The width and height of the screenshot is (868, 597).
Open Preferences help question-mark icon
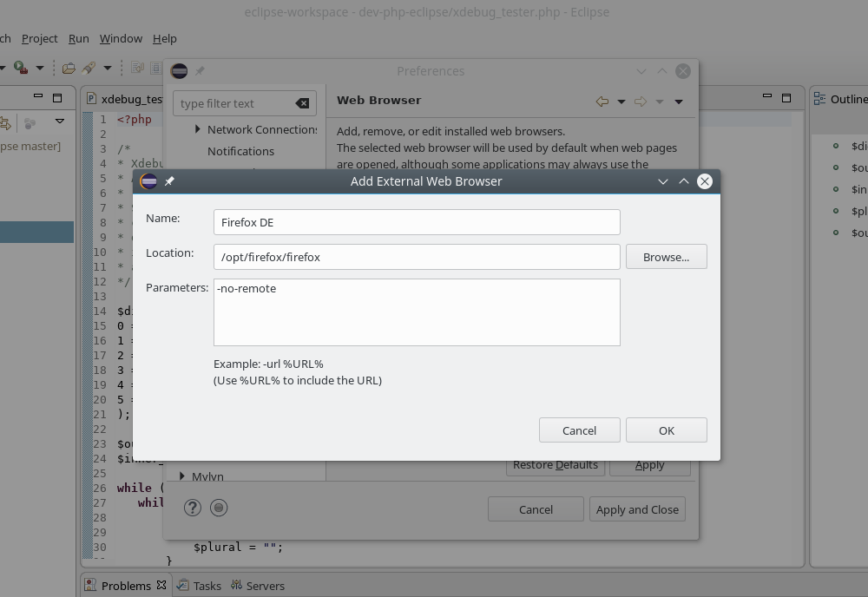point(193,508)
